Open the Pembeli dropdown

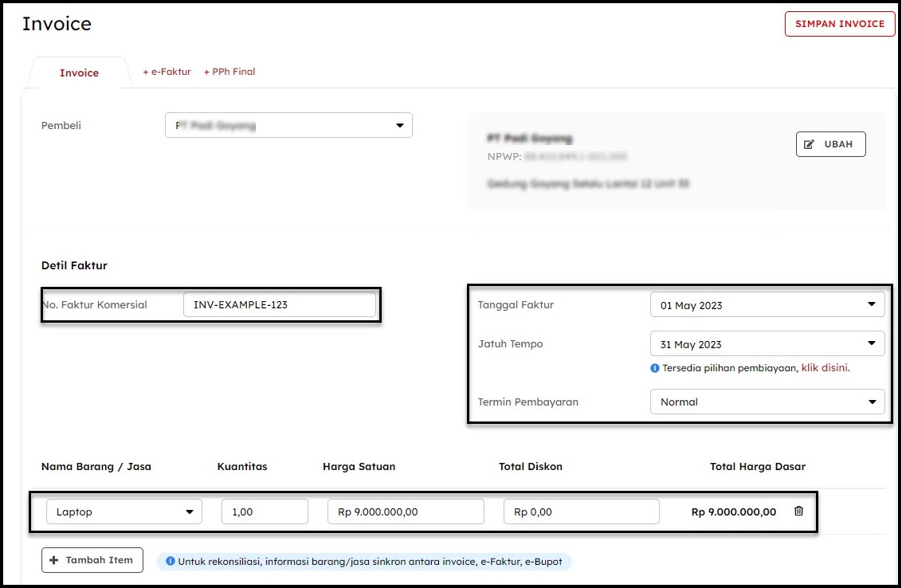click(x=288, y=125)
